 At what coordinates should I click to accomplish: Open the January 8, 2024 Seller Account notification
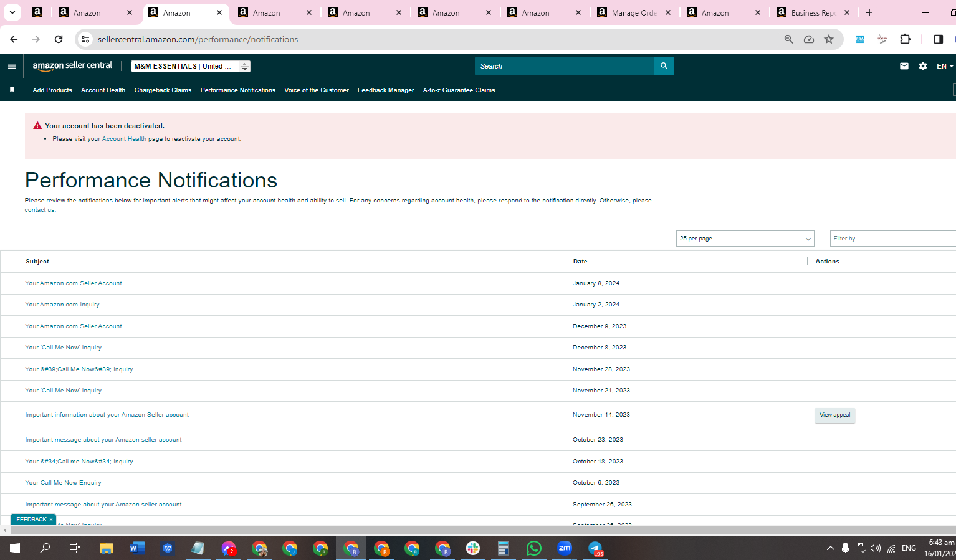click(x=74, y=283)
